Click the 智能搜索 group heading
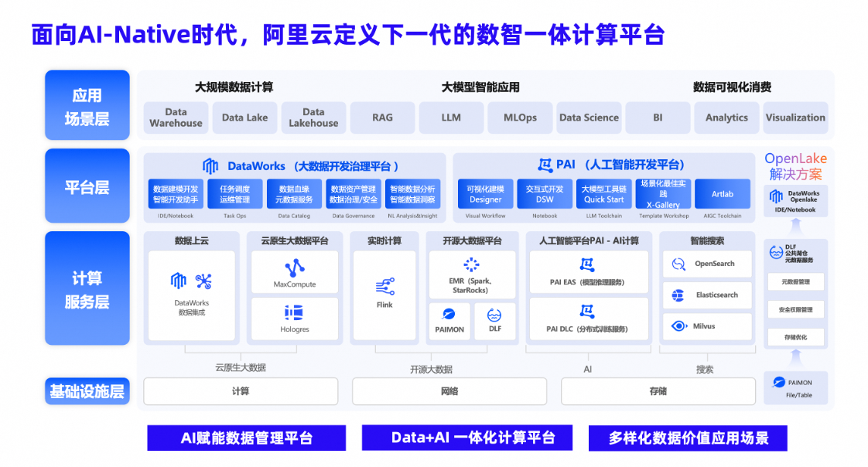The height and width of the screenshot is (467, 868). [707, 240]
